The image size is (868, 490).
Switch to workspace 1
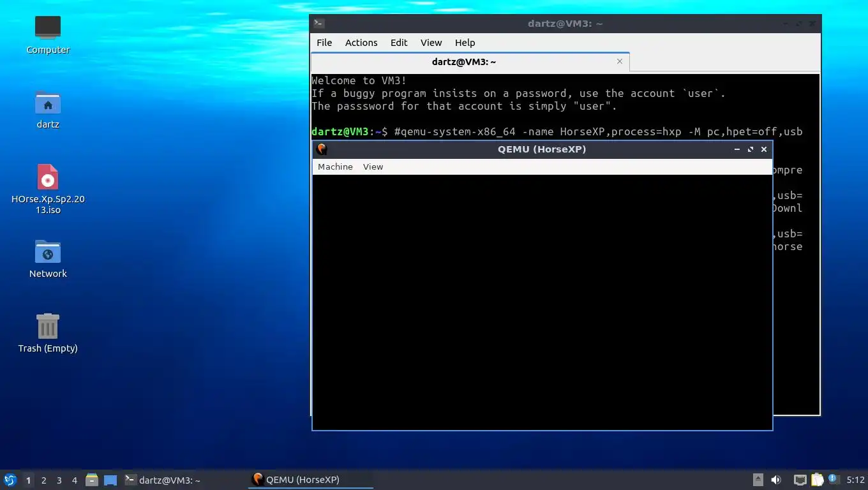(x=28, y=480)
